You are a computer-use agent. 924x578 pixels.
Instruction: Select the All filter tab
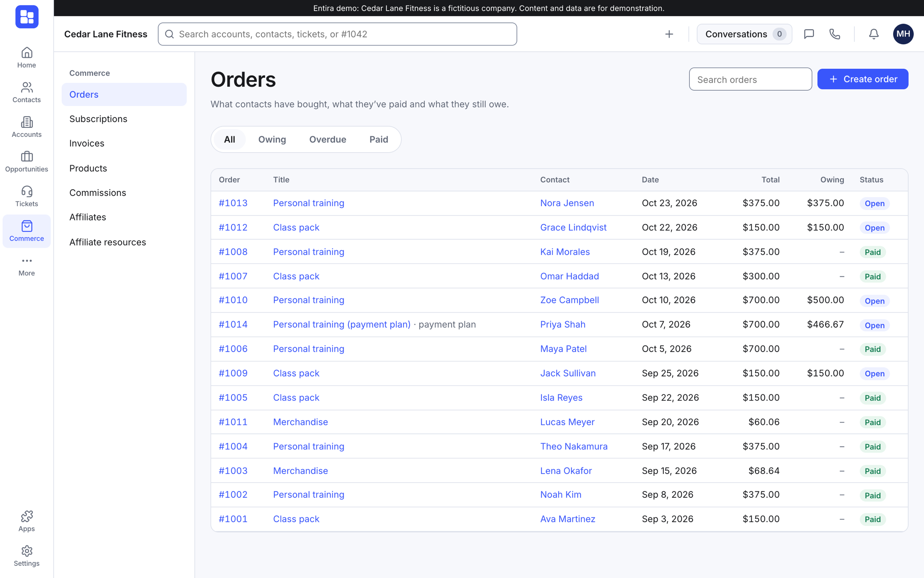coord(229,139)
